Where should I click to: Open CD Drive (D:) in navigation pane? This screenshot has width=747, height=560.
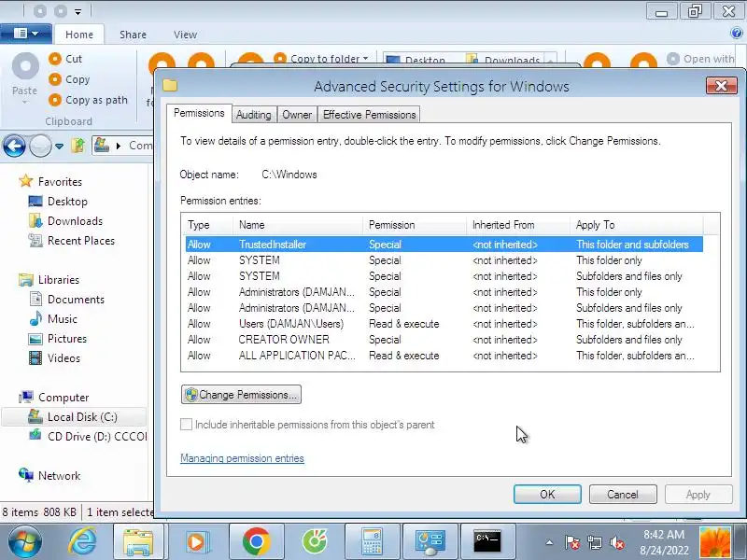(x=88, y=436)
